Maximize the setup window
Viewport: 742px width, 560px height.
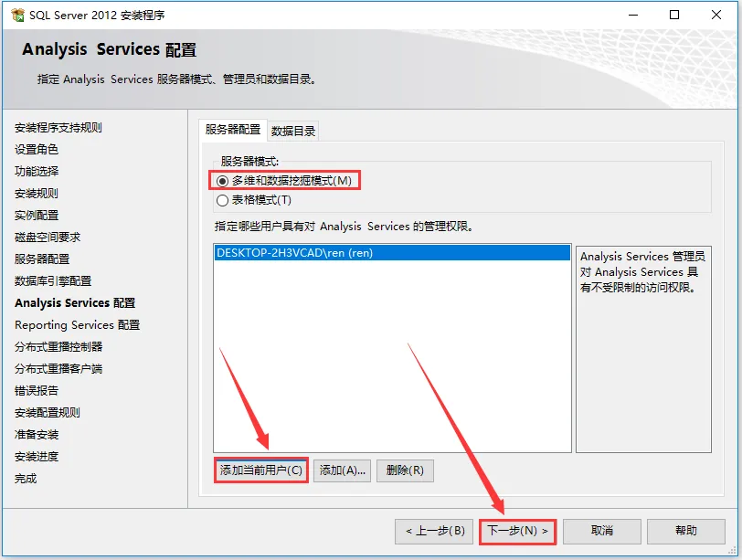coord(674,15)
